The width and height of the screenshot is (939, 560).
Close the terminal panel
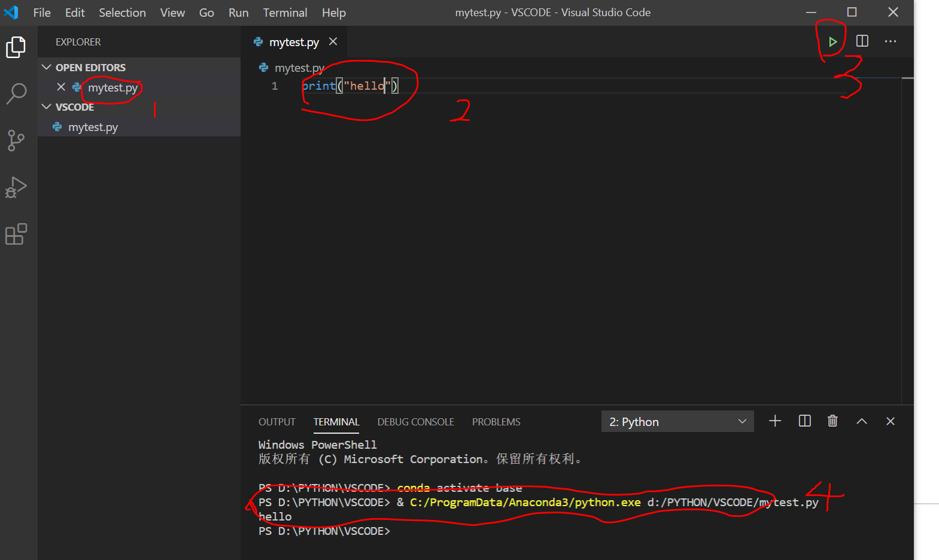pyautogui.click(x=891, y=421)
